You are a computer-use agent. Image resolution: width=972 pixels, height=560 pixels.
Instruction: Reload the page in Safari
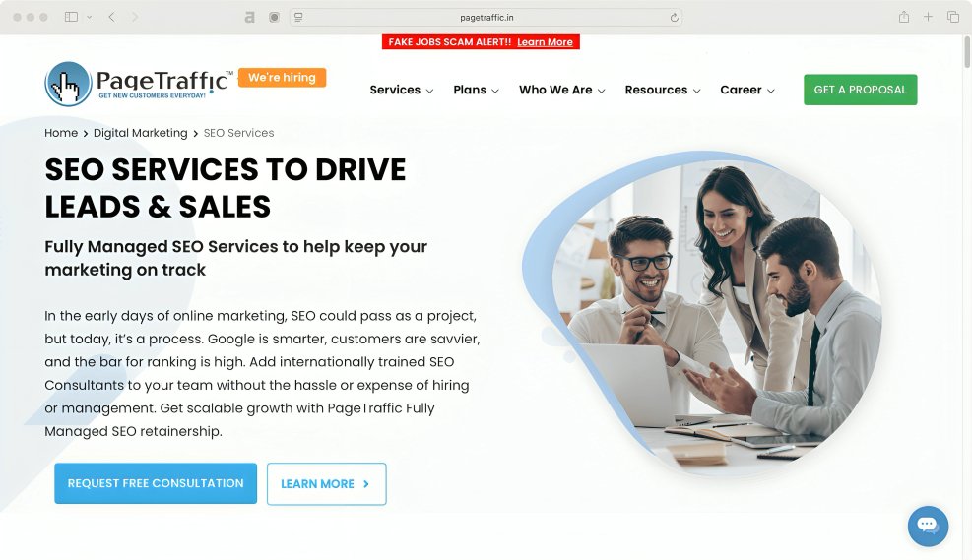674,18
